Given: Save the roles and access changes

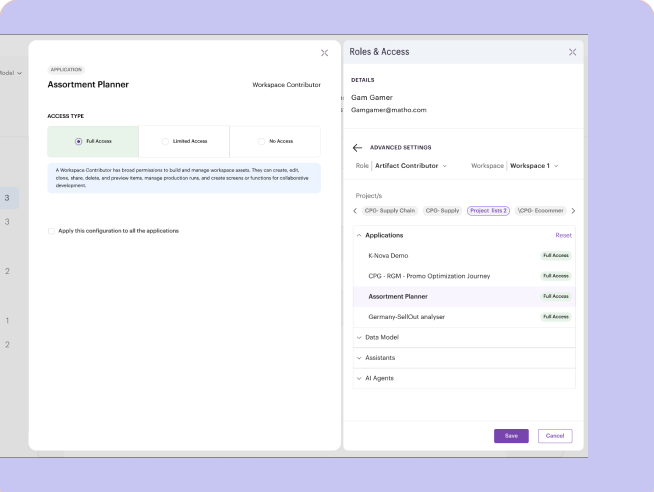Looking at the screenshot, I should (511, 436).
